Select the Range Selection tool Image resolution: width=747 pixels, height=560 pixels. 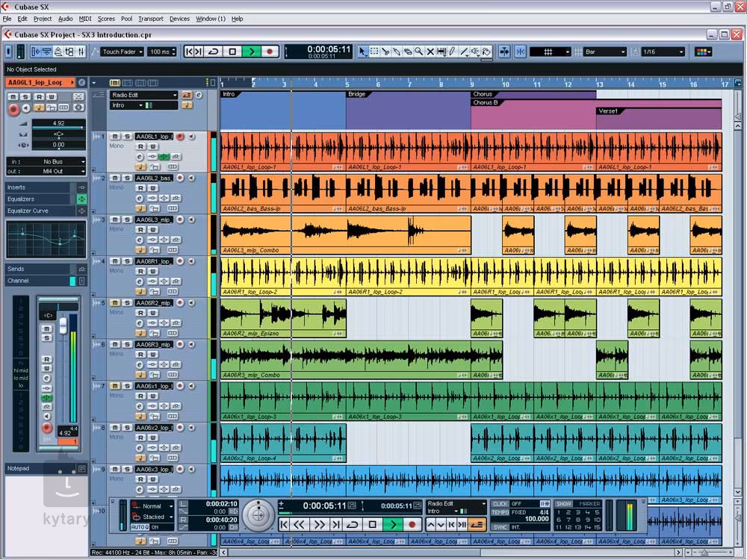point(374,52)
